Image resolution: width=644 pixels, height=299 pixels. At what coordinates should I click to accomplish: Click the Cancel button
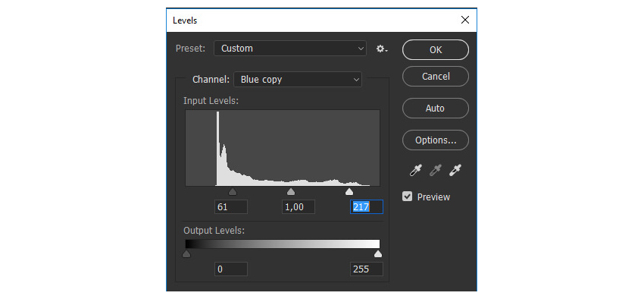(436, 77)
